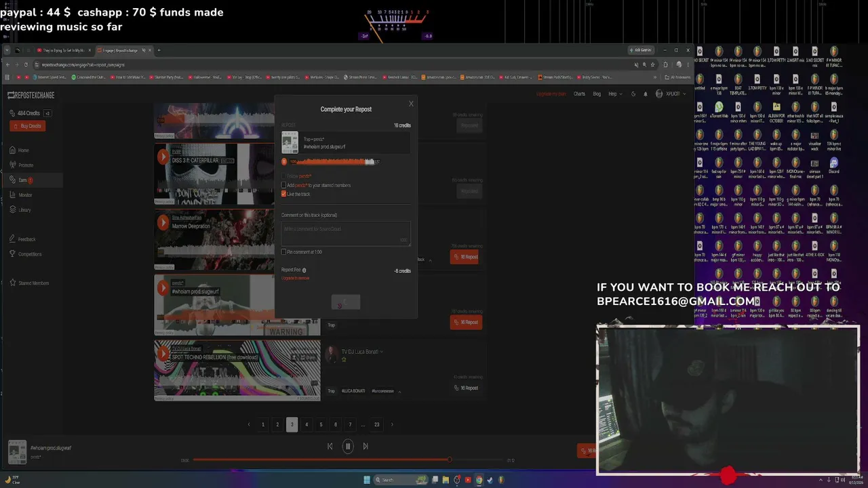The image size is (868, 488).
Task: Click the bottom player track artwork
Action: point(17,451)
